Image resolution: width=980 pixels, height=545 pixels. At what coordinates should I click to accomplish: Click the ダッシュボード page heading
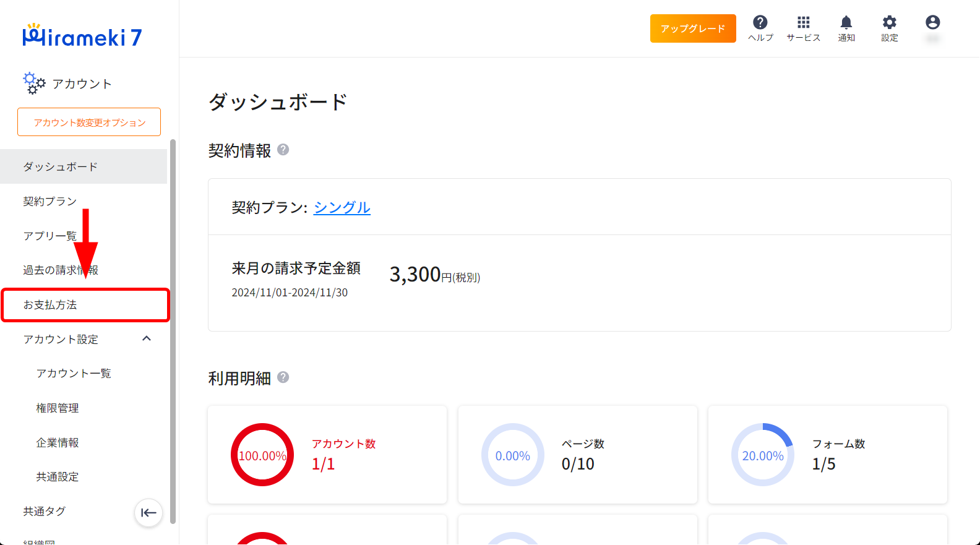point(278,102)
